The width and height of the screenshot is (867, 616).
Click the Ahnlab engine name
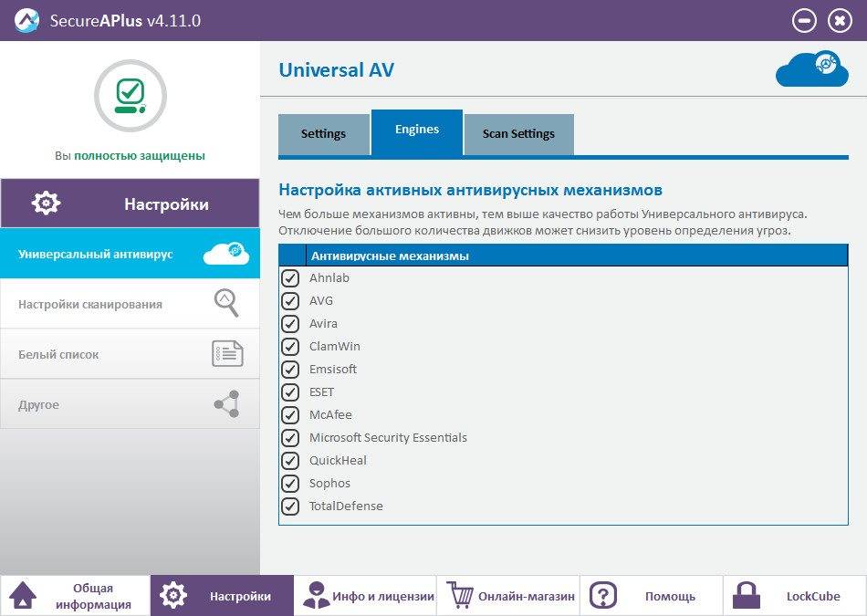point(329,277)
